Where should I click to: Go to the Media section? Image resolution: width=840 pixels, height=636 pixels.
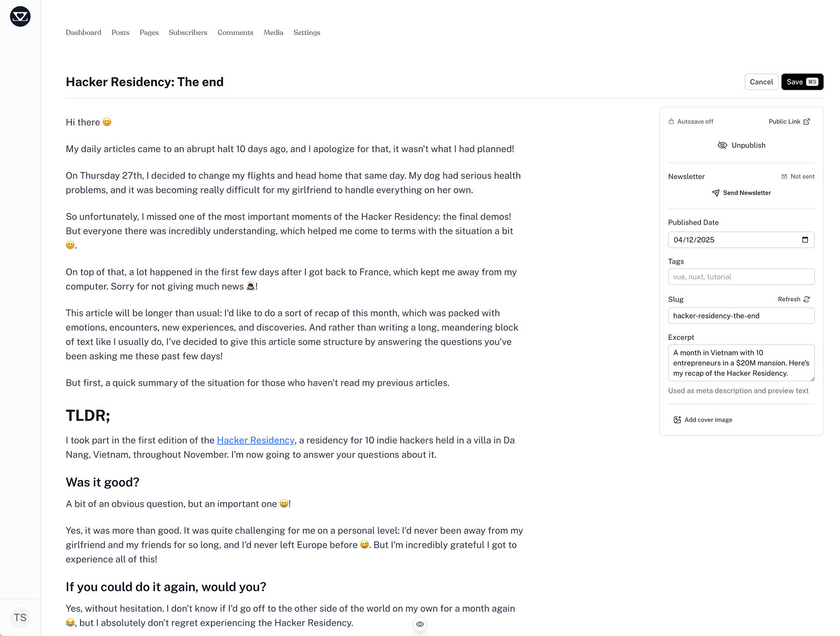click(273, 32)
